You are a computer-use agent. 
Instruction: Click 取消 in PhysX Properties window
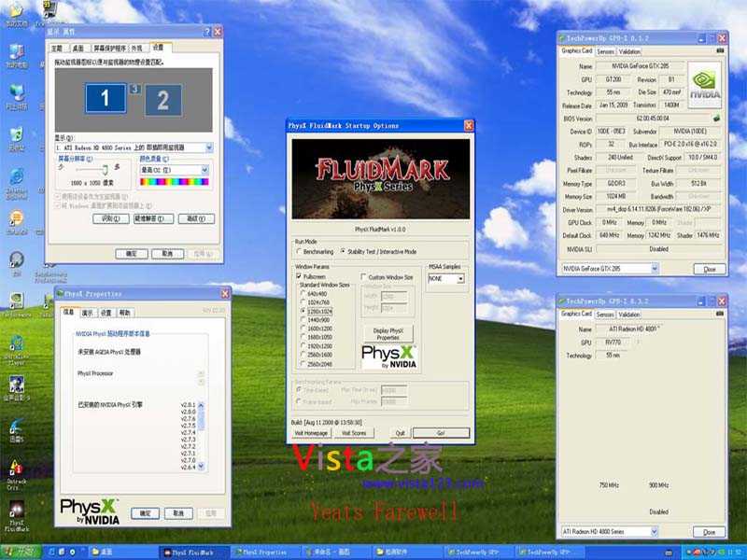(178, 513)
